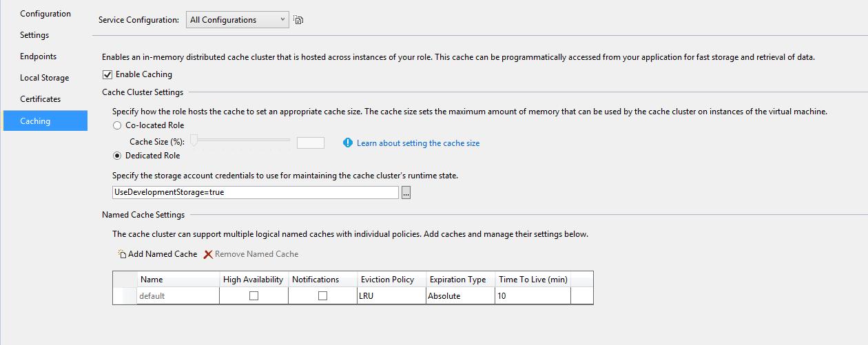The image size is (868, 345).
Task: Open the Expiration Type Absolute cell
Action: coord(459,296)
